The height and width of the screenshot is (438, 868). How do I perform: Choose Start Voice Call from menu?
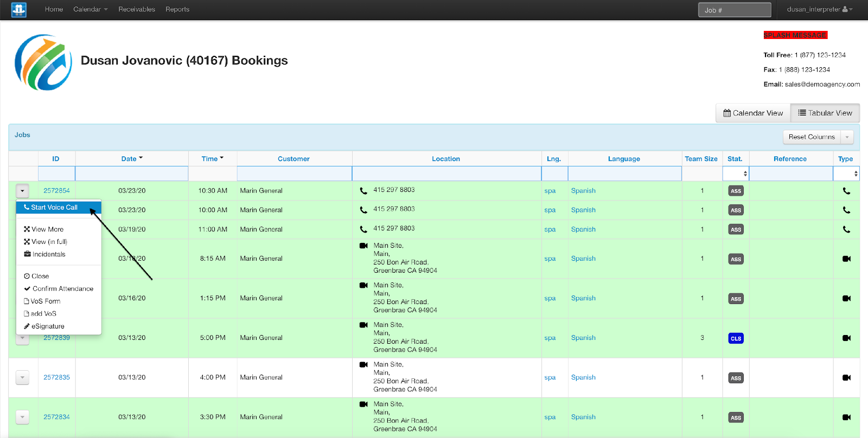click(54, 207)
